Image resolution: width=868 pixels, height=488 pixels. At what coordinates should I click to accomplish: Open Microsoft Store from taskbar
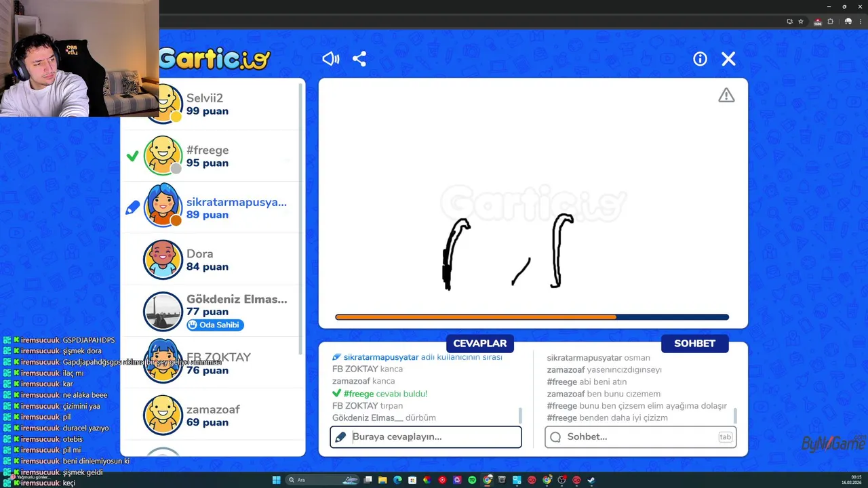click(412, 480)
